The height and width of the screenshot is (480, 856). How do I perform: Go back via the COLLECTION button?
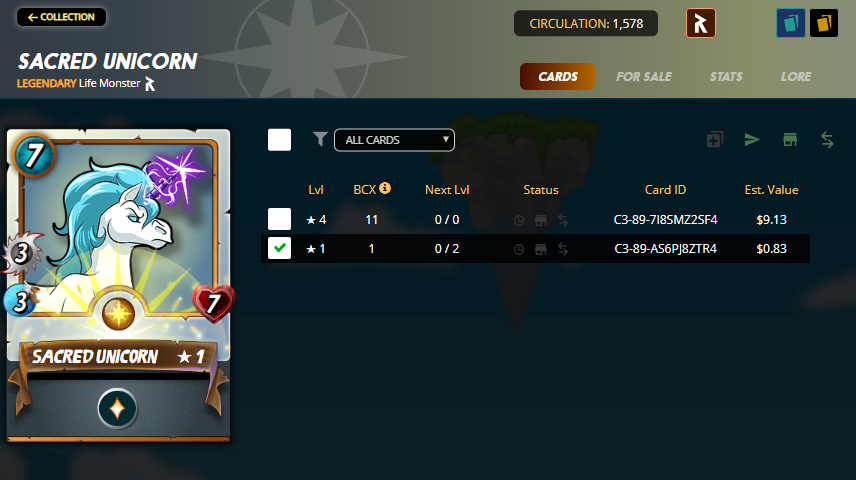[61, 17]
